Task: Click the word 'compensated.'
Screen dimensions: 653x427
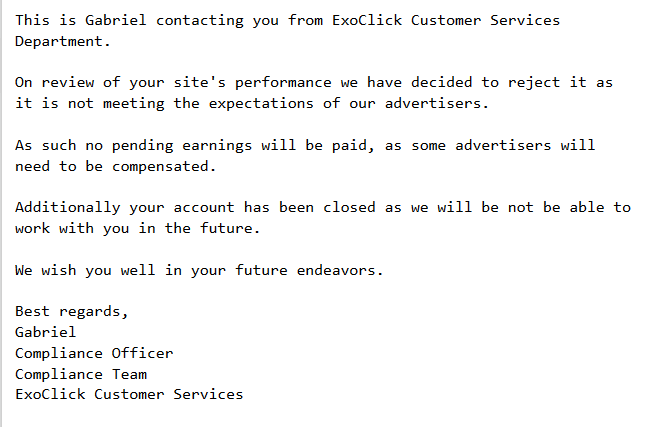Action: click(x=164, y=166)
